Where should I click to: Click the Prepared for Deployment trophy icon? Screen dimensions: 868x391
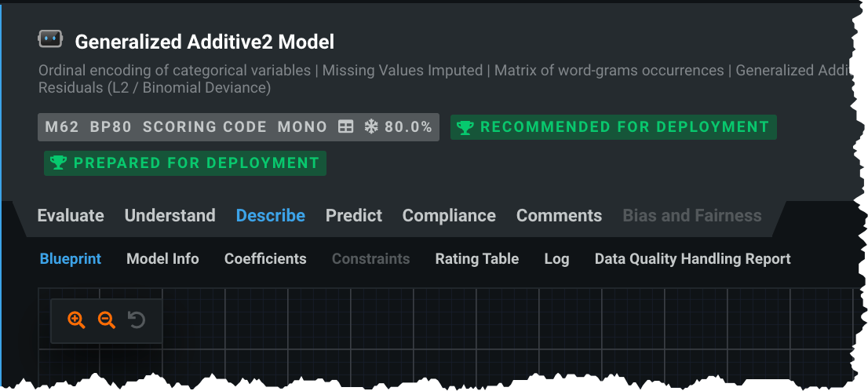pyautogui.click(x=58, y=163)
